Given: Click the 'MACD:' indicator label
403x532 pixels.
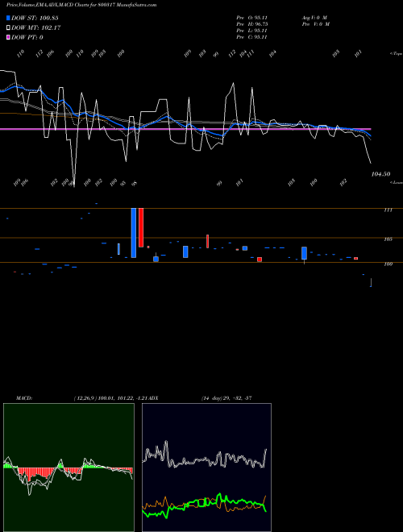Looking at the screenshot, I should [24, 398].
